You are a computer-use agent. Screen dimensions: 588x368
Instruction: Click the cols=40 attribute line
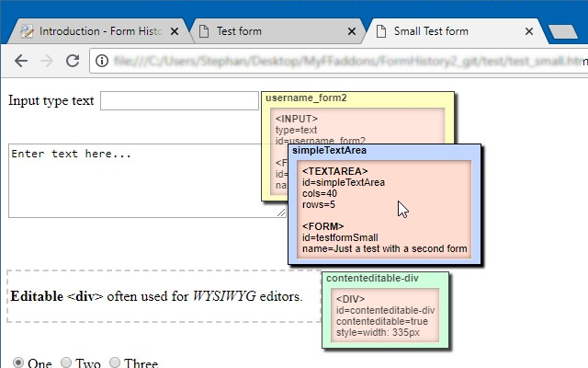tap(320, 194)
